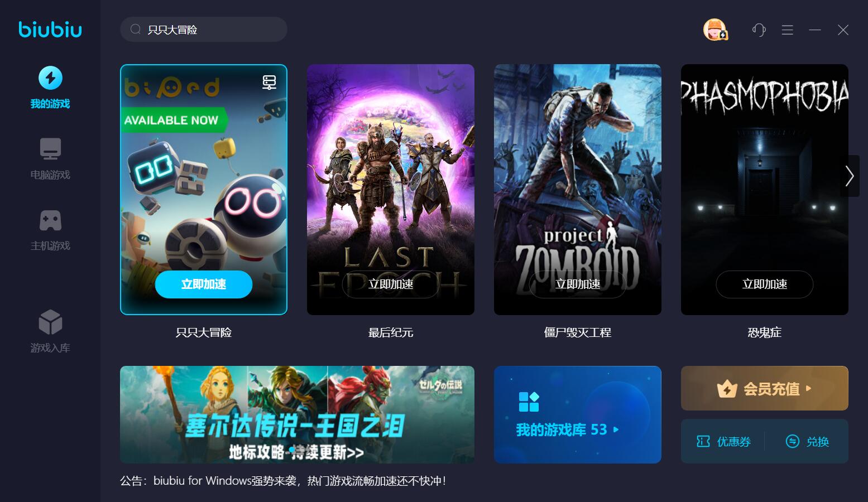Open 我的游戏库 53 panel
868x502 pixels.
coord(578,414)
